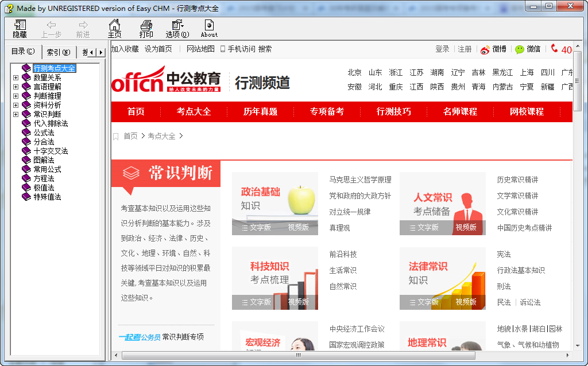Switch to the 目录 (Contents) tab

pyautogui.click(x=23, y=51)
